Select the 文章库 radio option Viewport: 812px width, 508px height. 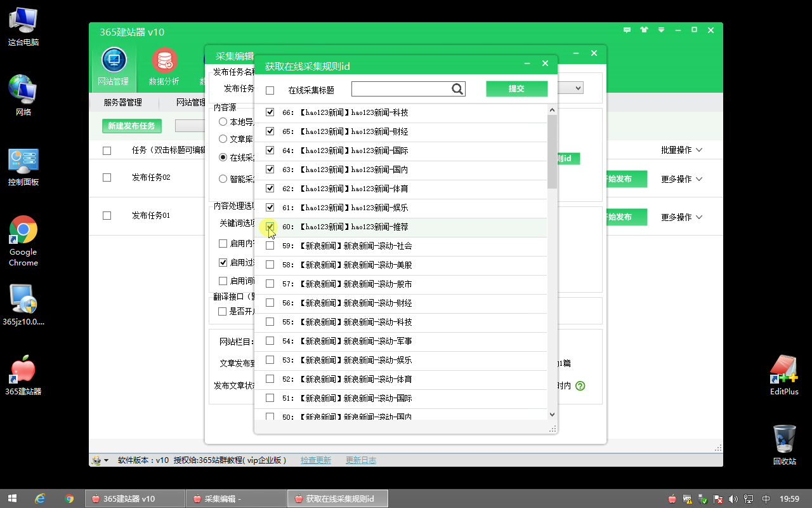223,138
